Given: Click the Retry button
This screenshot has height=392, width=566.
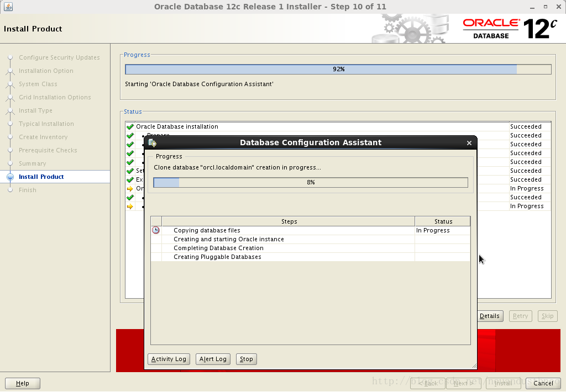Looking at the screenshot, I should point(520,316).
